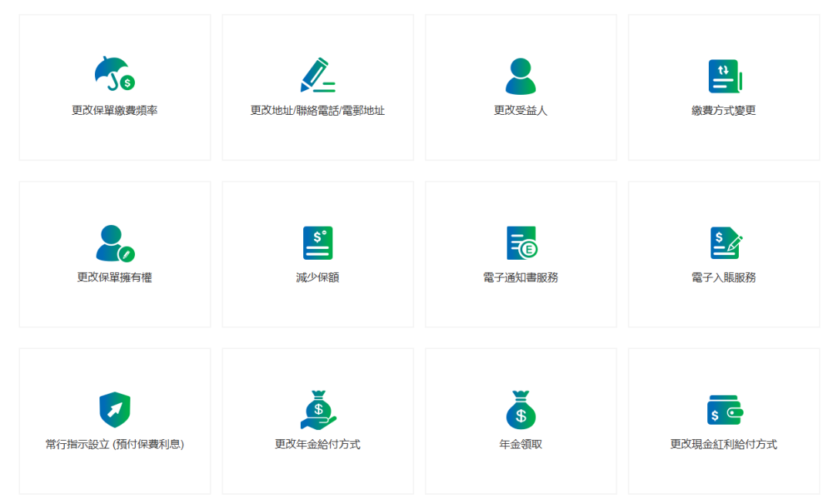This screenshot has height=504, width=833.
Task: Click the shield with arrow icon
Action: tap(114, 409)
